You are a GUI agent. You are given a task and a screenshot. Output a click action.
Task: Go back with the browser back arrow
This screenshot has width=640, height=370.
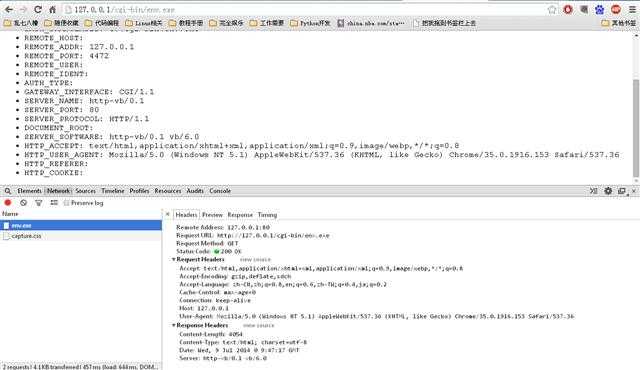[x=9, y=9]
